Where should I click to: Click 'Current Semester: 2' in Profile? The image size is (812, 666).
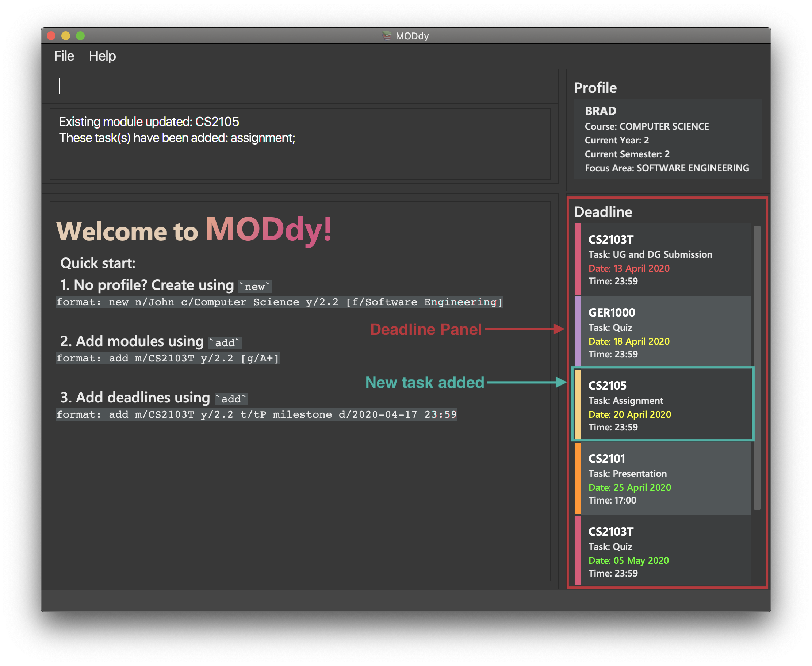(627, 154)
